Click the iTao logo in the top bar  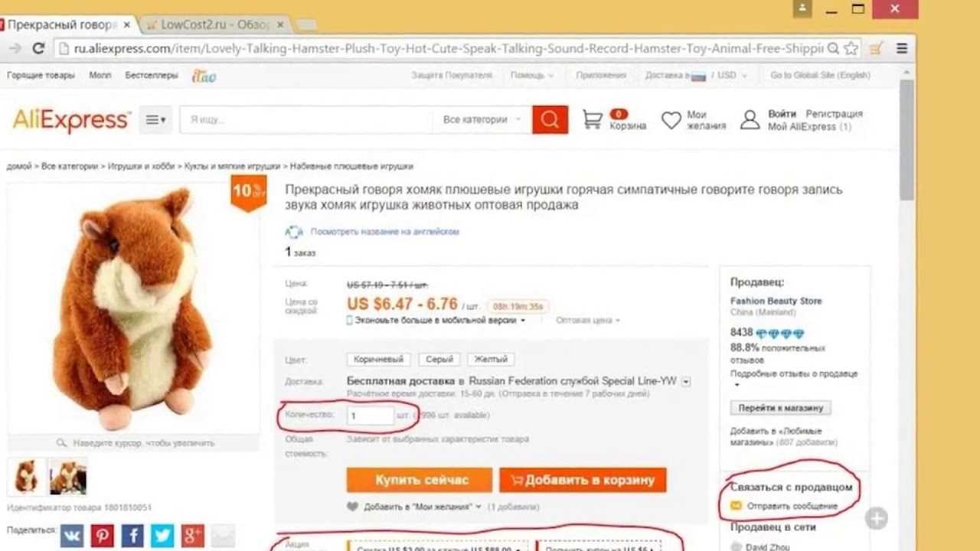point(204,75)
